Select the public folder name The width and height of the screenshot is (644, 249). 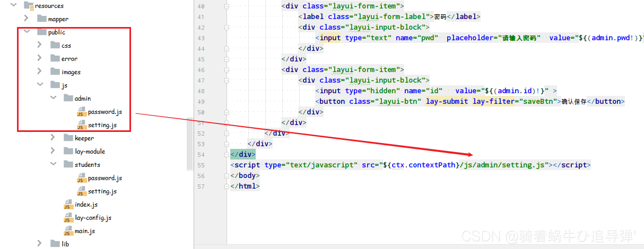click(57, 32)
